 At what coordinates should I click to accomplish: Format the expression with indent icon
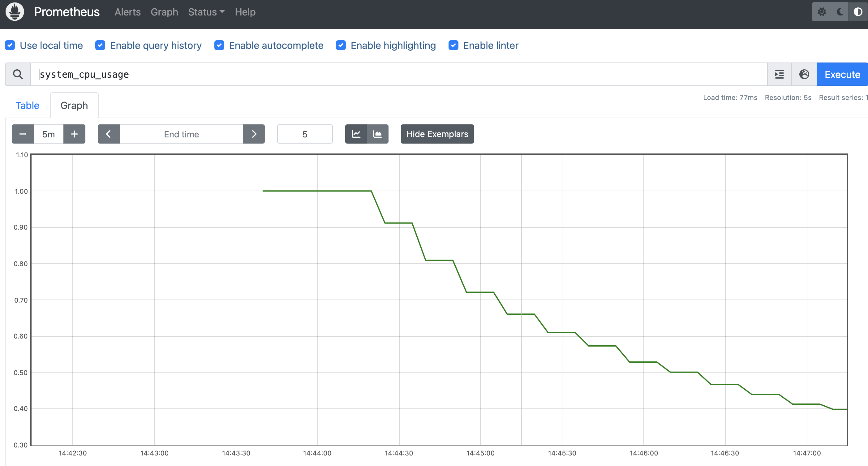(x=779, y=74)
